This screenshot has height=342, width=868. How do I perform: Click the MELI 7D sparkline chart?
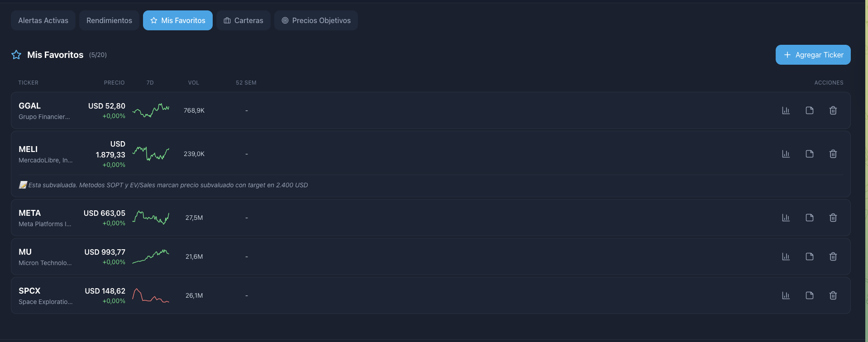tap(151, 154)
